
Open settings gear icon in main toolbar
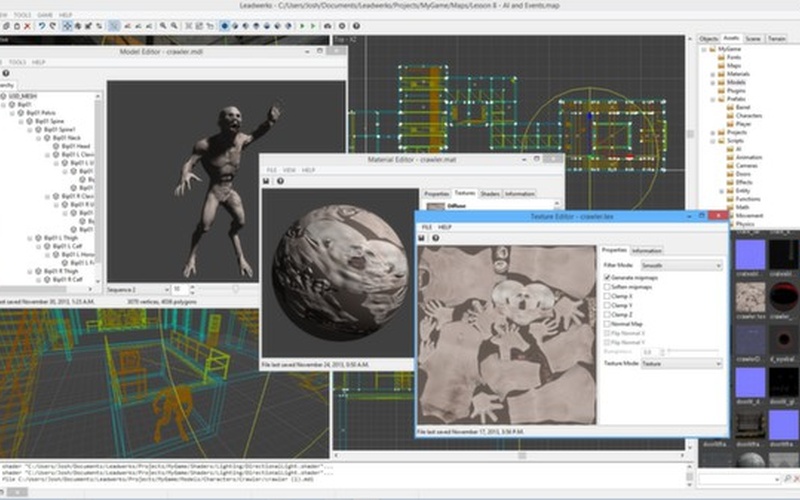(341, 26)
